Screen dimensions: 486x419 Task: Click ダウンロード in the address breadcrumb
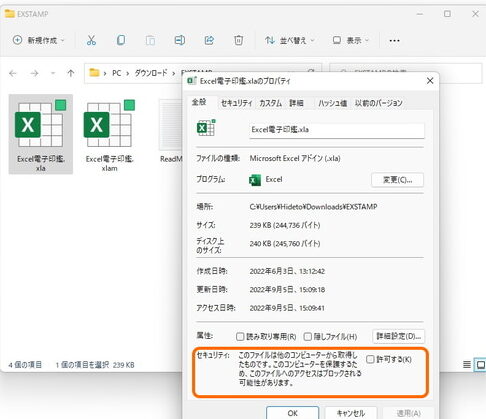point(151,73)
